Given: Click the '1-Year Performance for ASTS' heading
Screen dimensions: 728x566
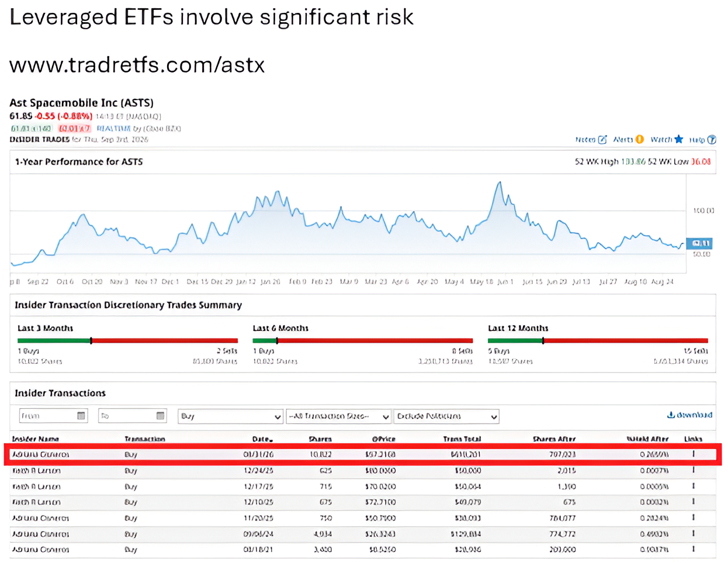Looking at the screenshot, I should click(79, 161).
